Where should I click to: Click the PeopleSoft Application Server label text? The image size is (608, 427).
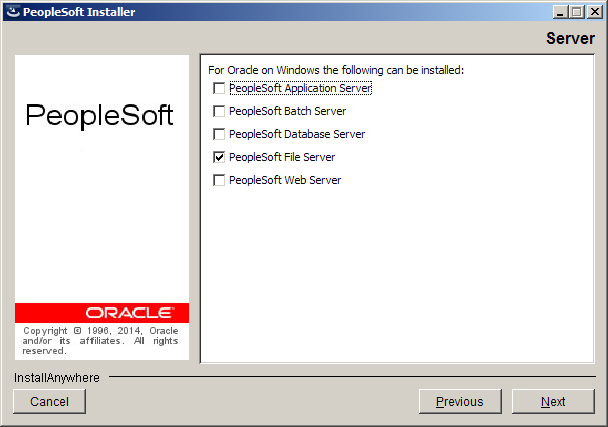tap(301, 88)
